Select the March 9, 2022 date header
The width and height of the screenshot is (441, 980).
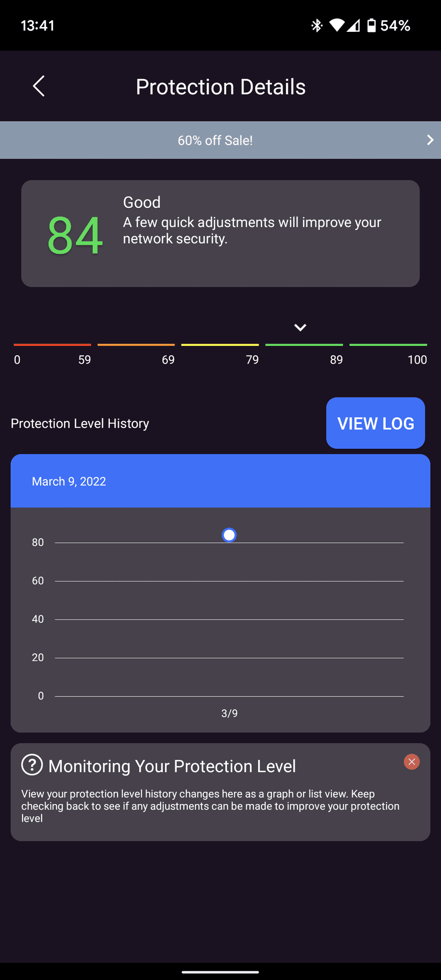pos(69,481)
